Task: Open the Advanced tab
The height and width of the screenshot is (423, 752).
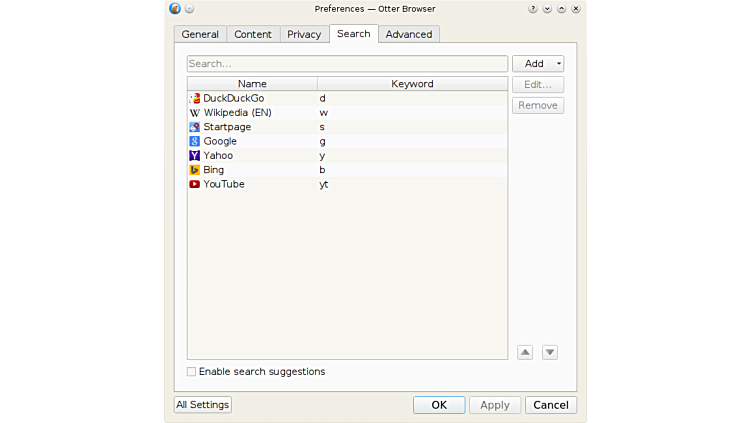Action: 409,34
